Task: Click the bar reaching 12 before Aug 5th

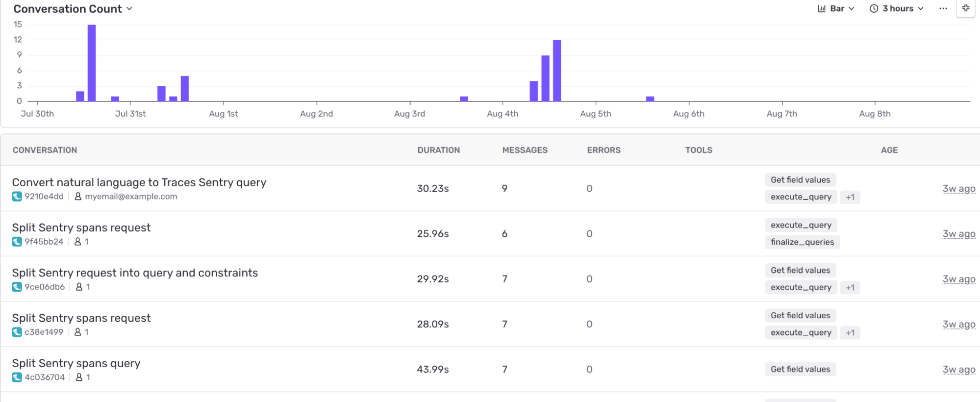Action: 557,71
